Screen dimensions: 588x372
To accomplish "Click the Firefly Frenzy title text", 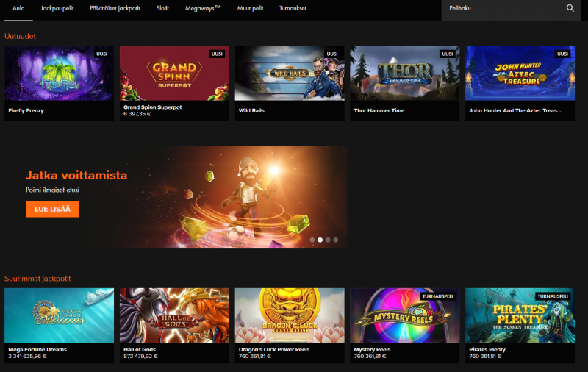I will pyautogui.click(x=26, y=110).
